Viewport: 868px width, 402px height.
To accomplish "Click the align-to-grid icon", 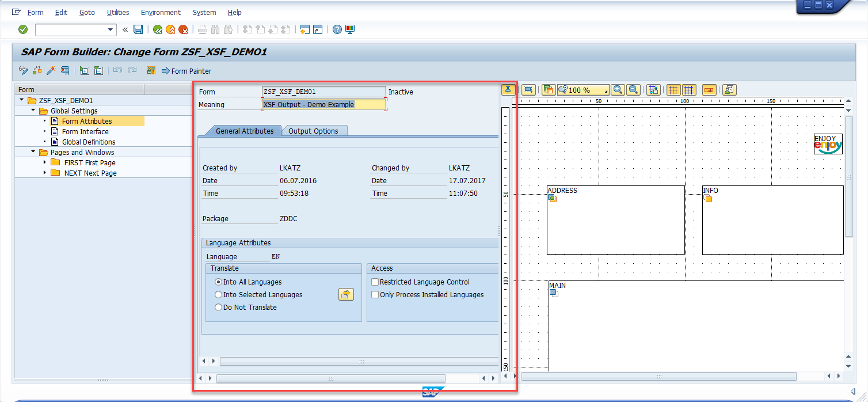I will [653, 90].
